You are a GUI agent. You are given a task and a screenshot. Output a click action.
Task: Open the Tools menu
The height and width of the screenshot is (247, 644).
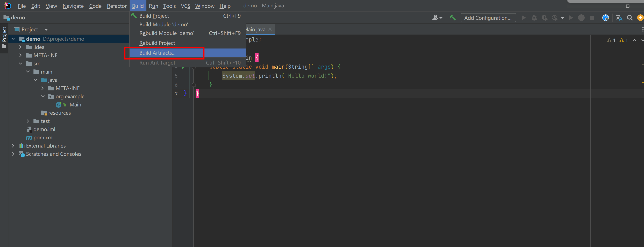point(169,6)
